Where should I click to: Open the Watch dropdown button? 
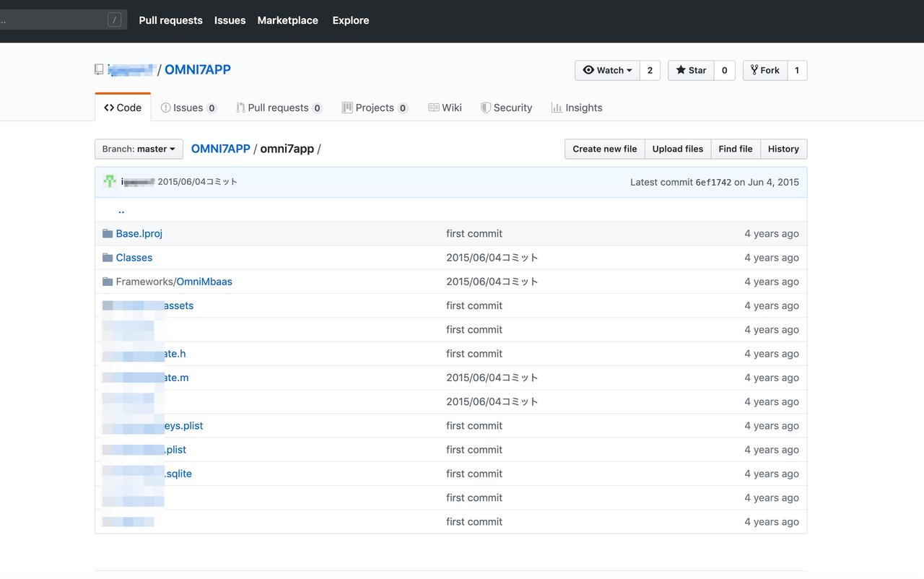[x=607, y=70]
